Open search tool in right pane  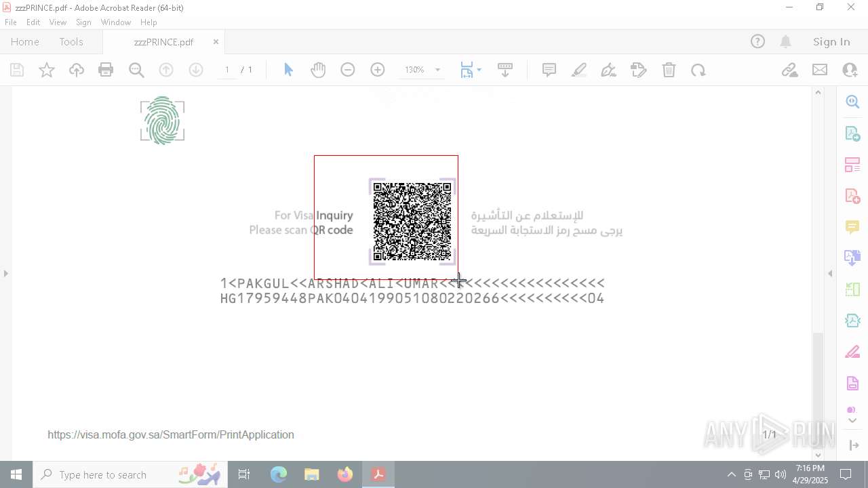pos(852,102)
